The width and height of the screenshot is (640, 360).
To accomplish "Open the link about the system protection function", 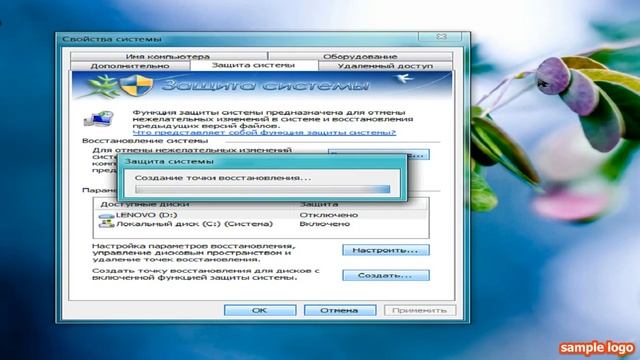I will (x=264, y=133).
